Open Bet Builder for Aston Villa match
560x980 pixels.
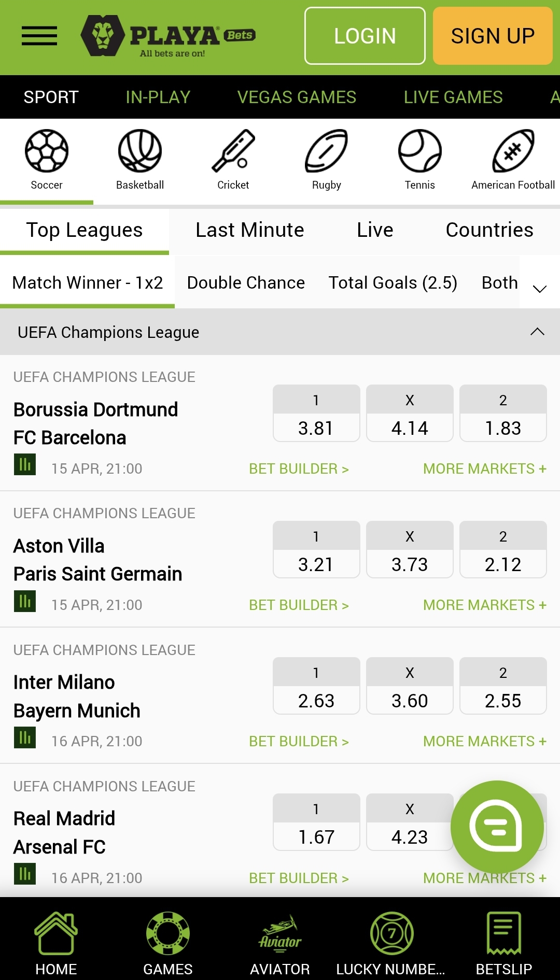point(299,605)
